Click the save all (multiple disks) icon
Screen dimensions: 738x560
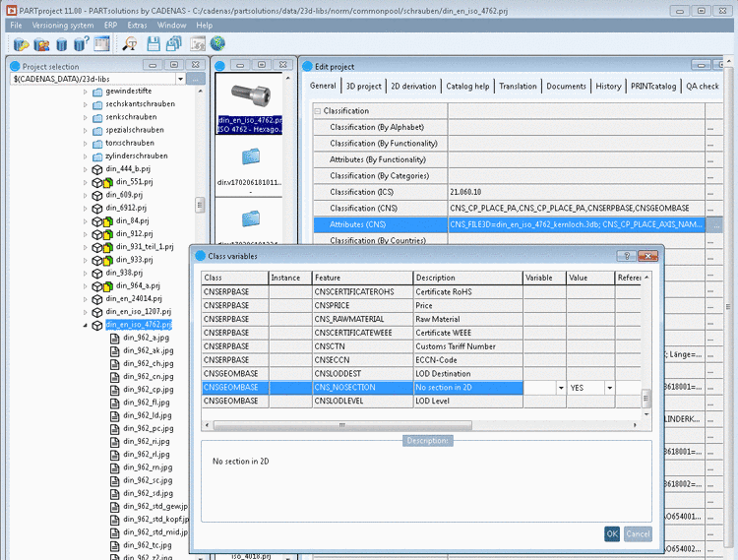click(x=173, y=43)
